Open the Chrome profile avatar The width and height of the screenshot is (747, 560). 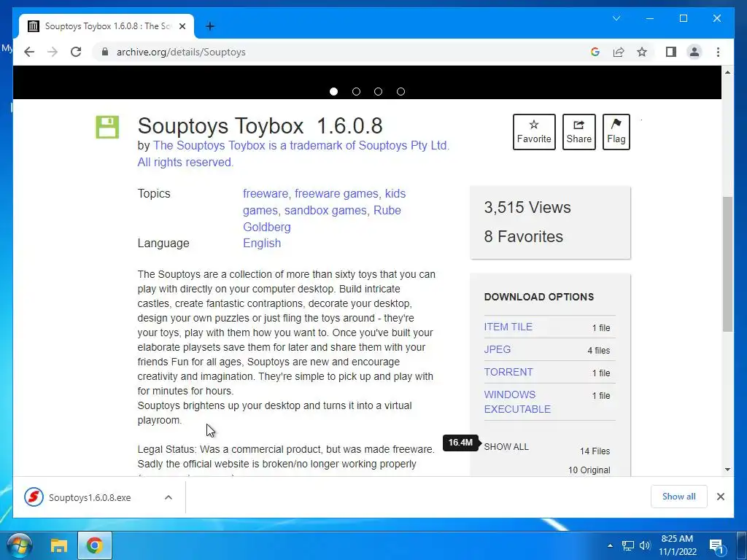694,52
